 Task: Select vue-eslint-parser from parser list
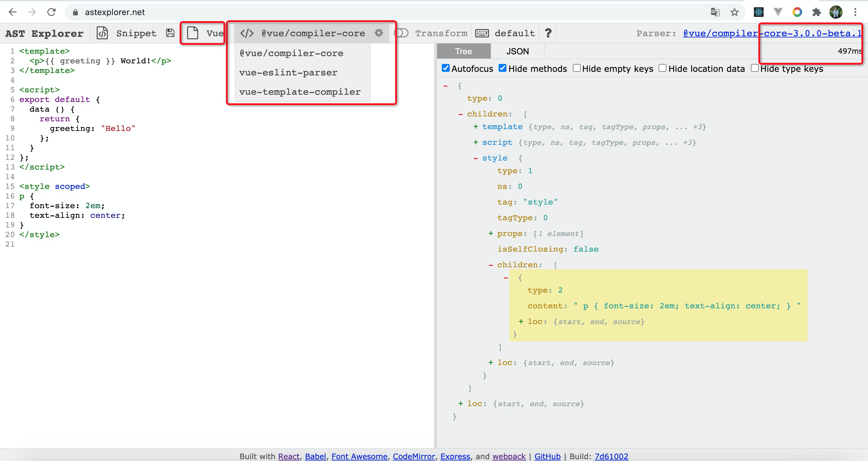(x=303, y=72)
